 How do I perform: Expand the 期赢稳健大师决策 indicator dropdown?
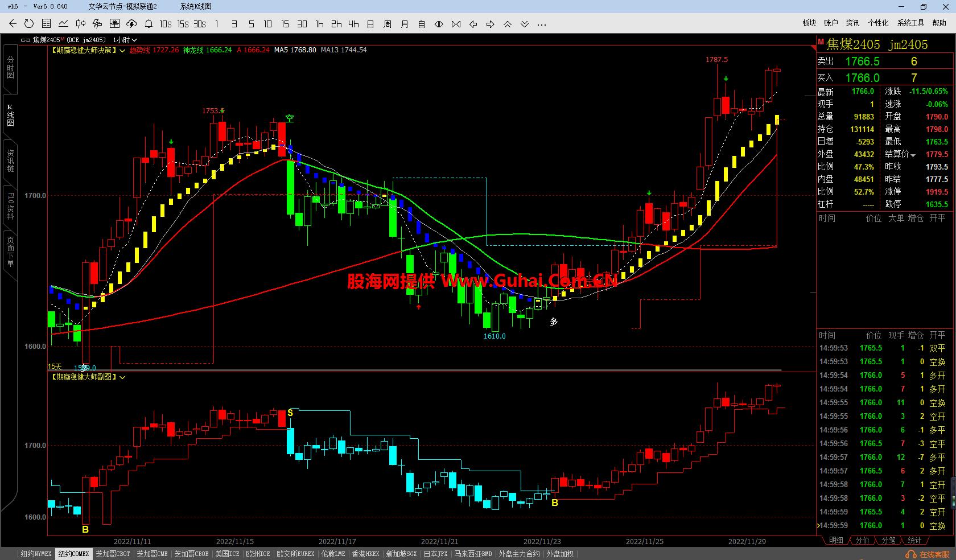(x=122, y=51)
